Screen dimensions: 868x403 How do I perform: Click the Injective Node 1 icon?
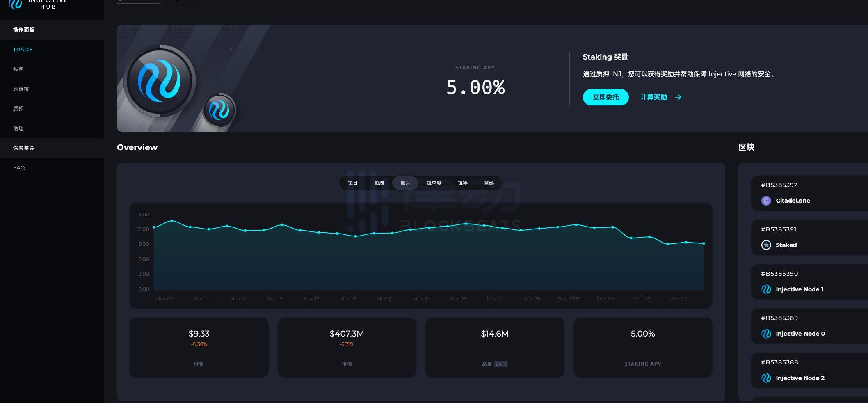coord(766,289)
